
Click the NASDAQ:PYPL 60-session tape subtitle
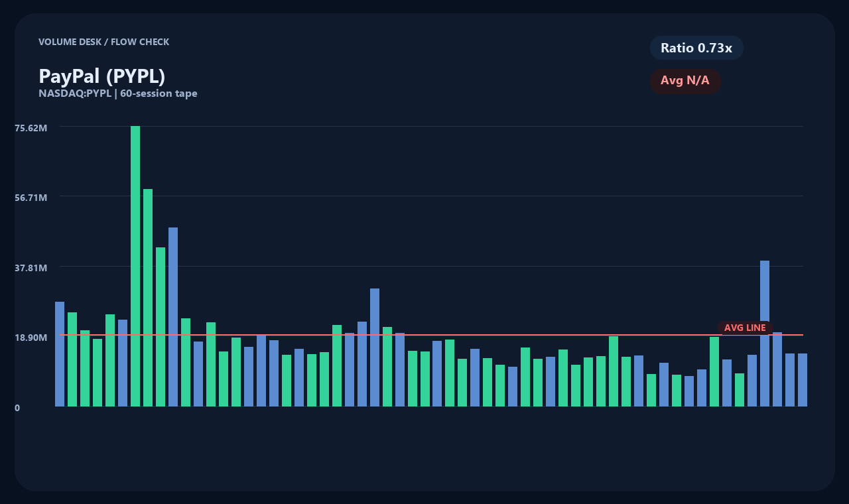(x=118, y=94)
